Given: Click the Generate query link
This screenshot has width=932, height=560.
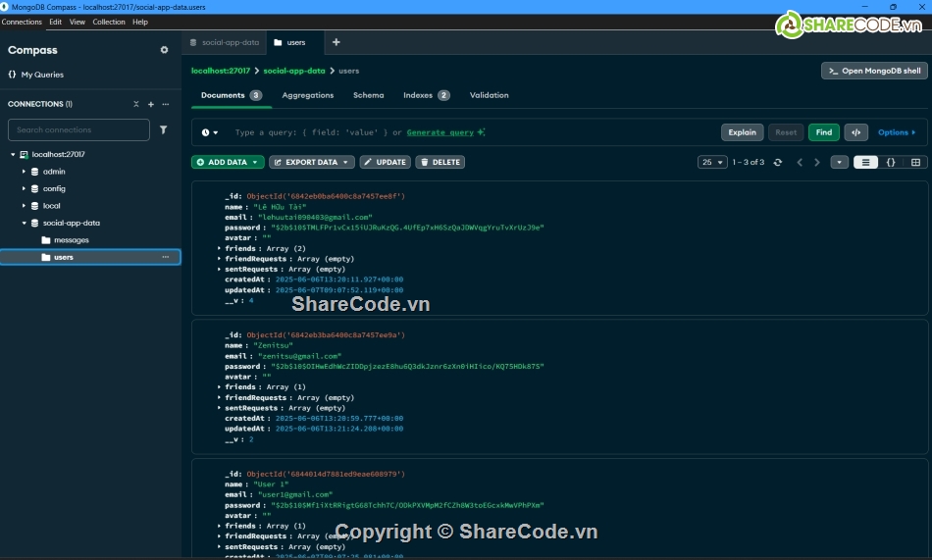Looking at the screenshot, I should (440, 132).
